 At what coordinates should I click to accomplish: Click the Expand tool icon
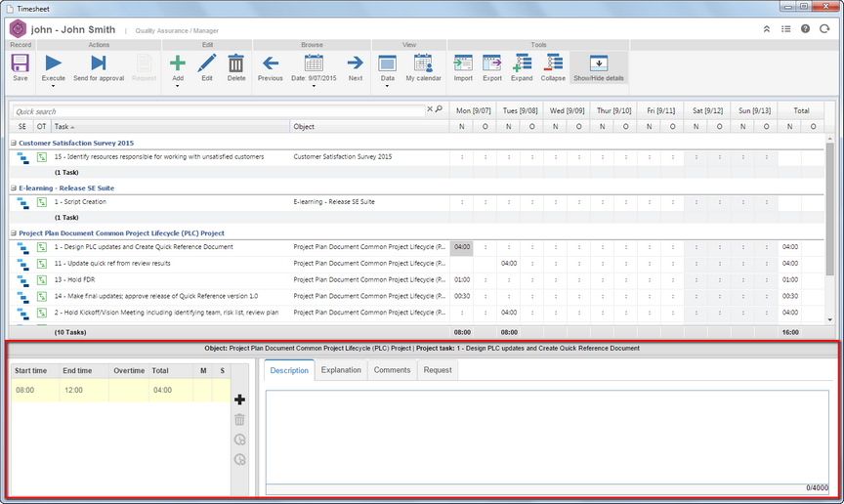[x=522, y=63]
